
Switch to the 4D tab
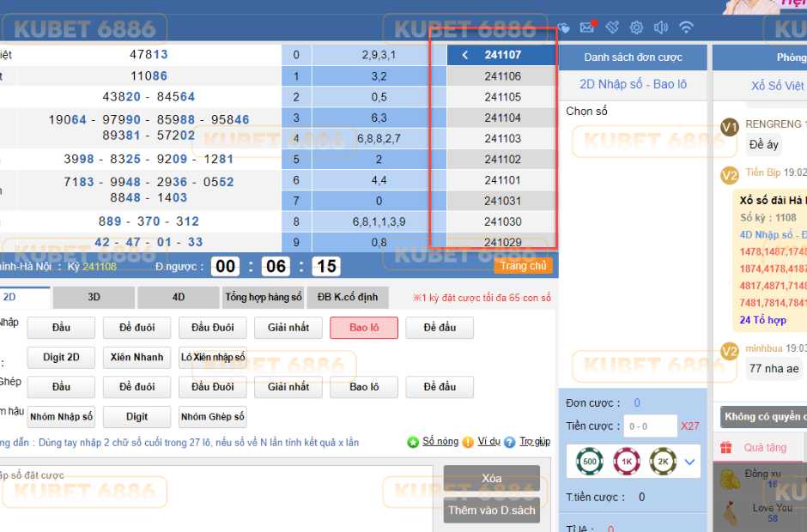178,297
